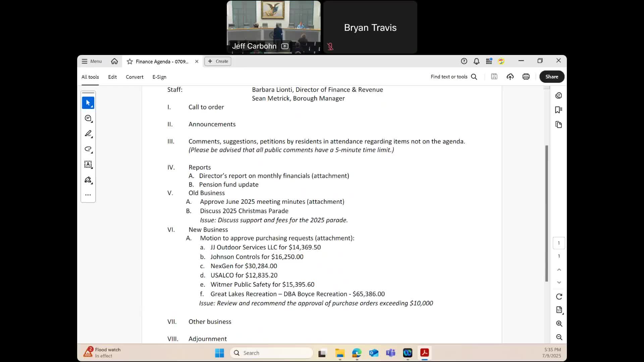Click the print icon
This screenshot has width=644, height=362.
[526, 77]
